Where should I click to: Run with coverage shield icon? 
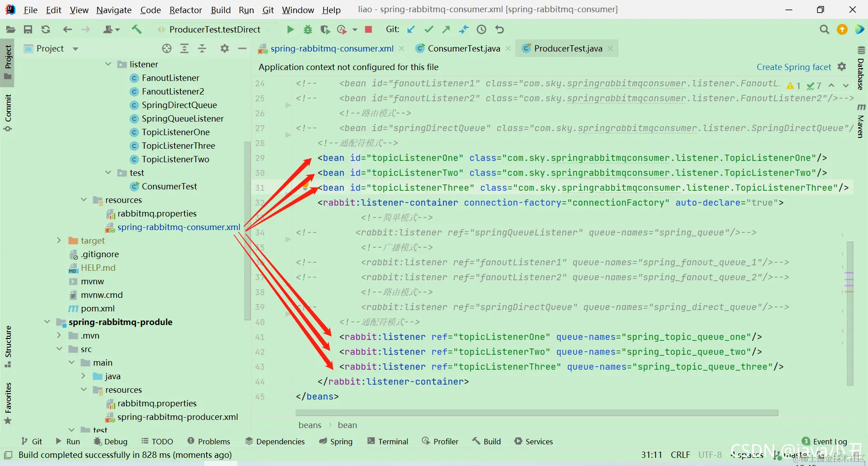[x=325, y=29]
